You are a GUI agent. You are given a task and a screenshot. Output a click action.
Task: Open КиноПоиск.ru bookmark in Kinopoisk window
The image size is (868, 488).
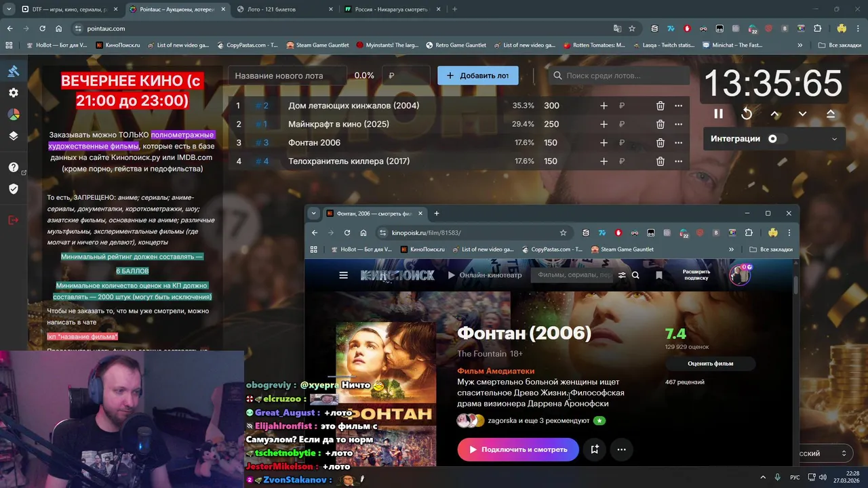coord(422,249)
